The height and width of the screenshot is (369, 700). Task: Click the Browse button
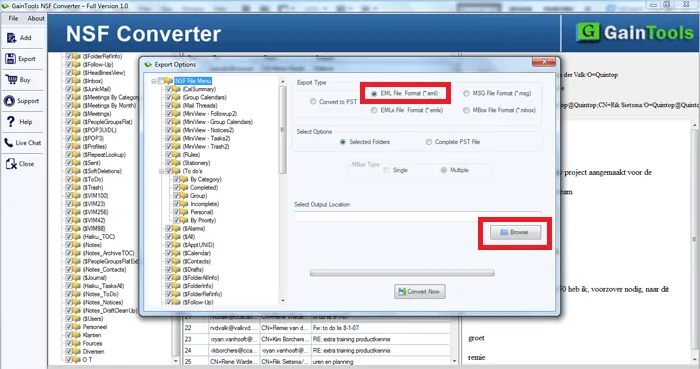[x=515, y=232]
